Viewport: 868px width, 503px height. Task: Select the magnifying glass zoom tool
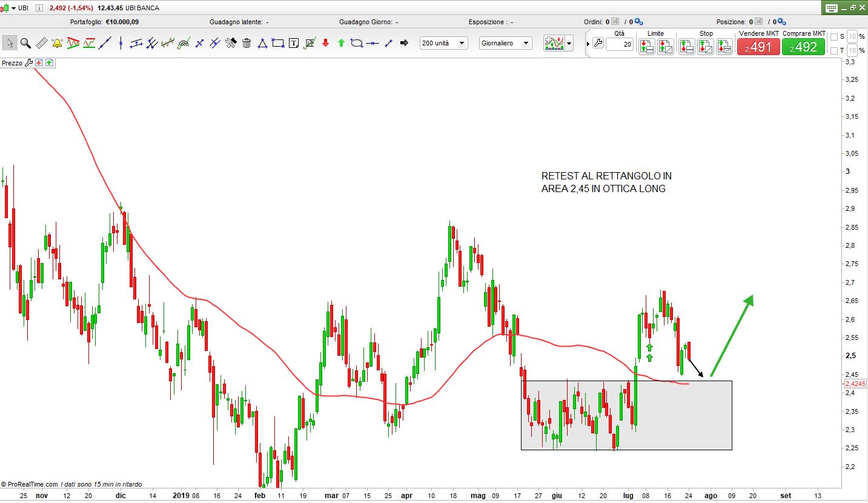(25, 43)
